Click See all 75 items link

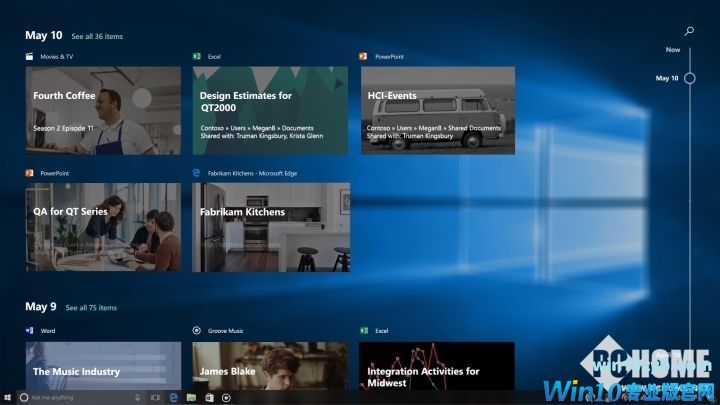[92, 308]
